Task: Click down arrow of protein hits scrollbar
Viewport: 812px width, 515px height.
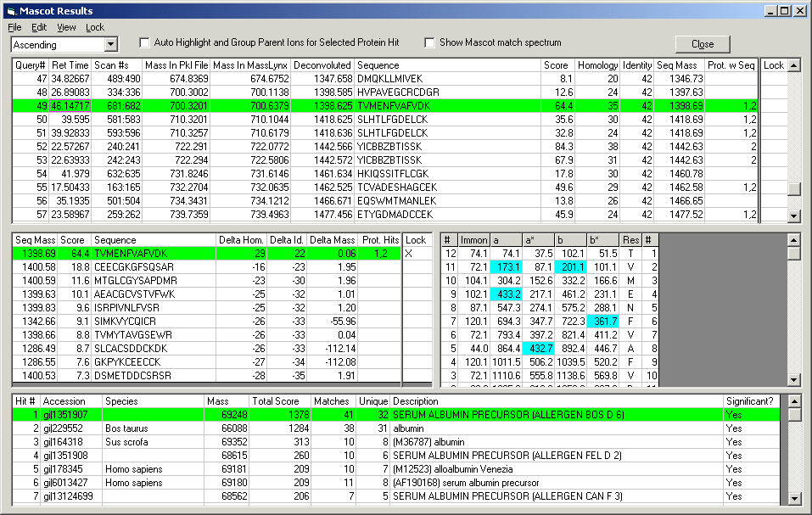Action: pyautogui.click(x=794, y=499)
